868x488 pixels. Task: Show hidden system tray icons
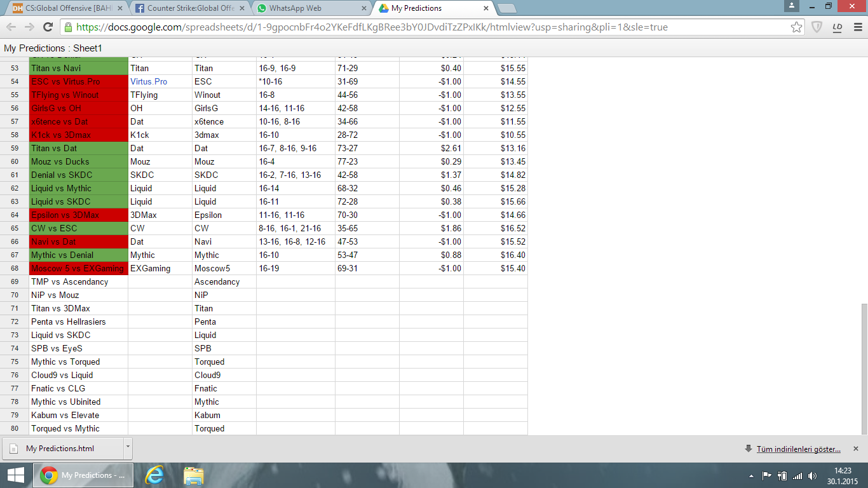(752, 475)
